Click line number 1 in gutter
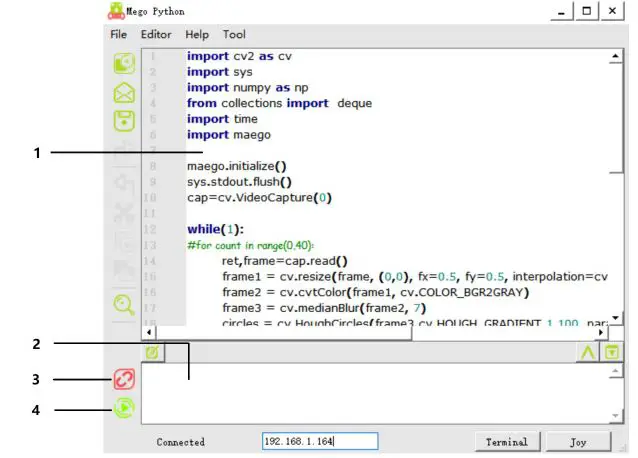 tap(152, 56)
